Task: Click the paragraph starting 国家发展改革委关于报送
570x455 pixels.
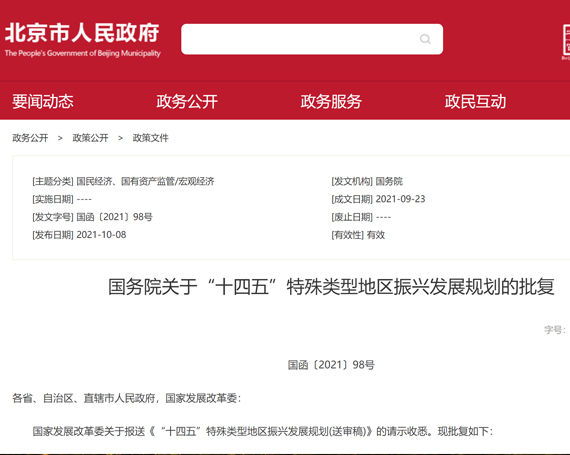Action: click(262, 431)
